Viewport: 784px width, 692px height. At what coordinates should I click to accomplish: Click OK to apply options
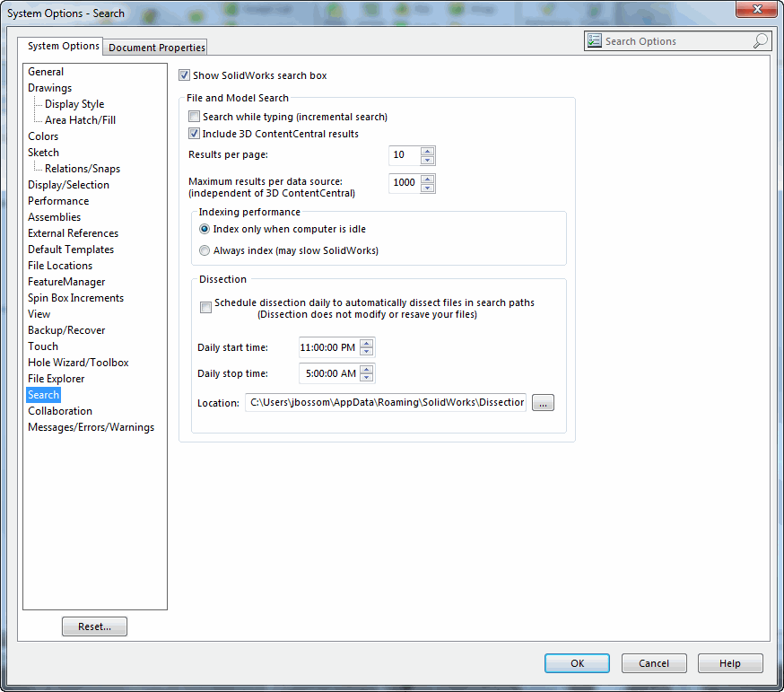point(577,663)
